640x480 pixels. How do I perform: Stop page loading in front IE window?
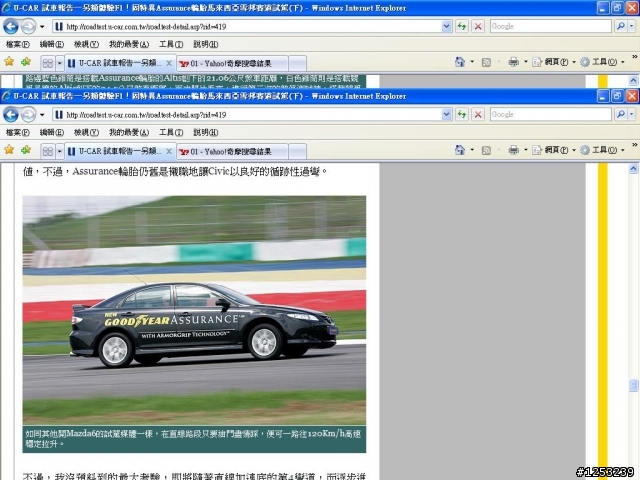point(478,115)
